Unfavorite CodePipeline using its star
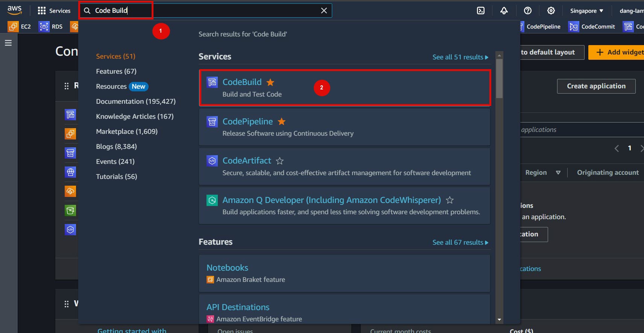Screen dimensions: 644x333 [x=282, y=121]
